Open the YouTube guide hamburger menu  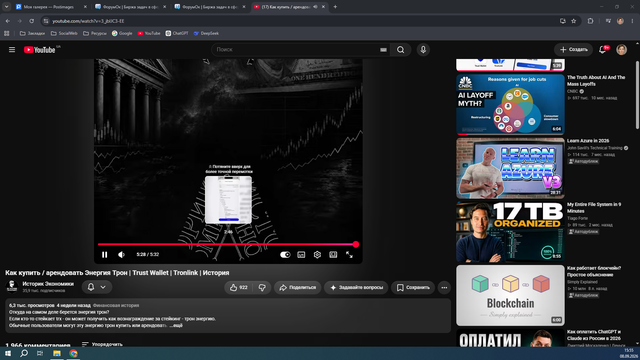[12, 50]
